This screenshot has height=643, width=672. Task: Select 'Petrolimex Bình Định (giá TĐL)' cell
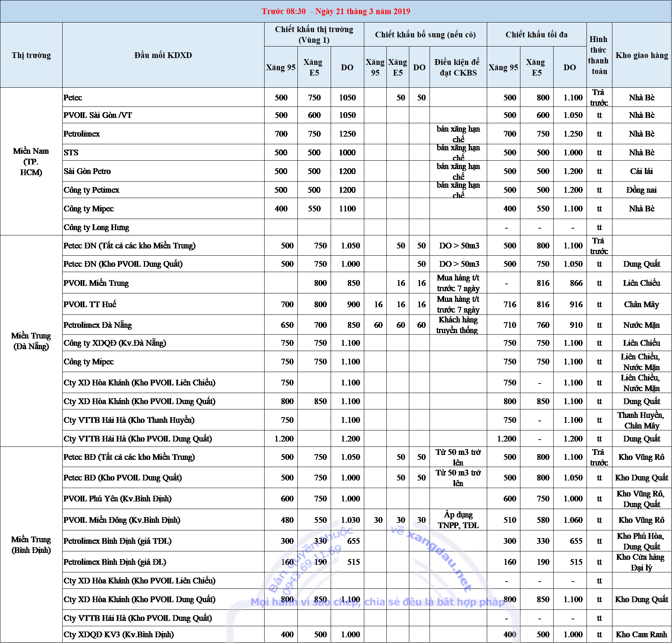[163, 541]
